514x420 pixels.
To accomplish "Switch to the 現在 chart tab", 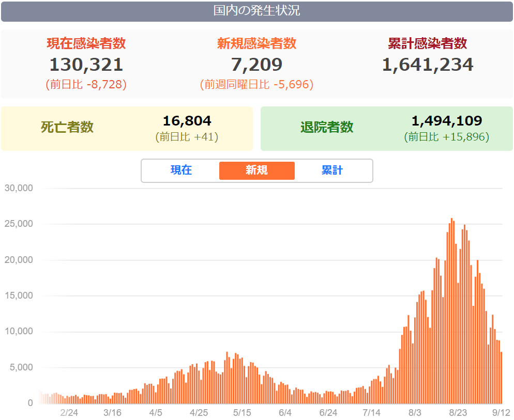I will click(182, 170).
